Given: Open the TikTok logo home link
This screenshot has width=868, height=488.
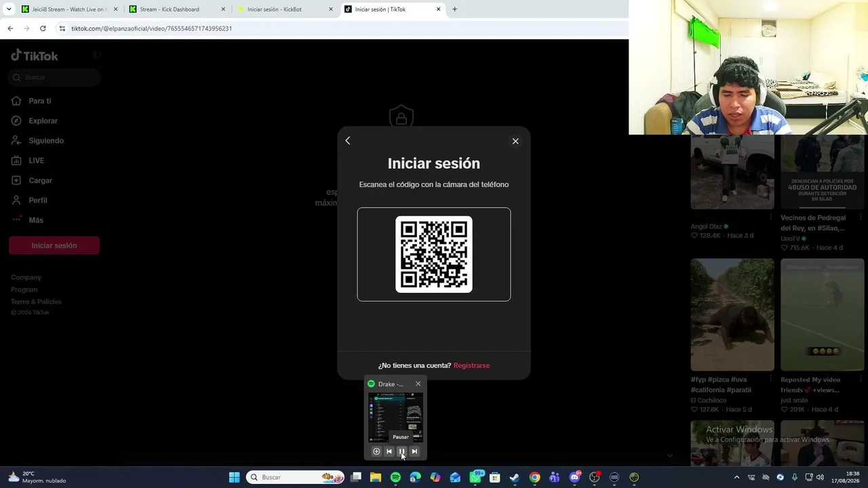Looking at the screenshot, I should pyautogui.click(x=35, y=56).
